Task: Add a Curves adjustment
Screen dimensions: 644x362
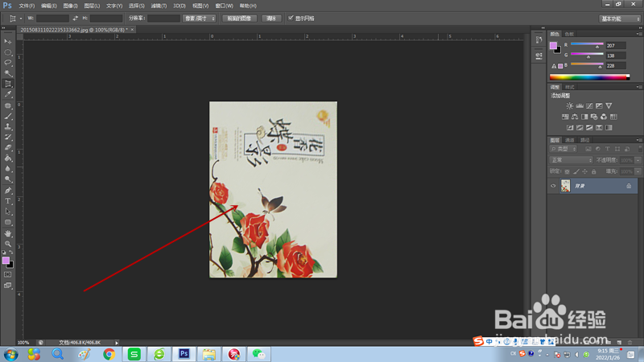Action: [589, 106]
